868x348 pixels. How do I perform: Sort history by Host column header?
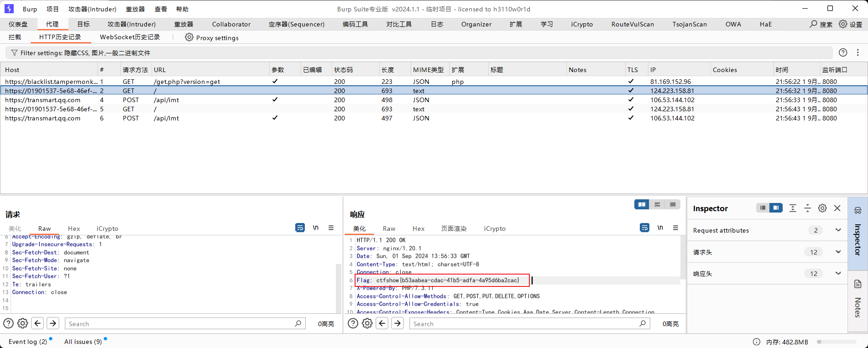pyautogui.click(x=12, y=70)
